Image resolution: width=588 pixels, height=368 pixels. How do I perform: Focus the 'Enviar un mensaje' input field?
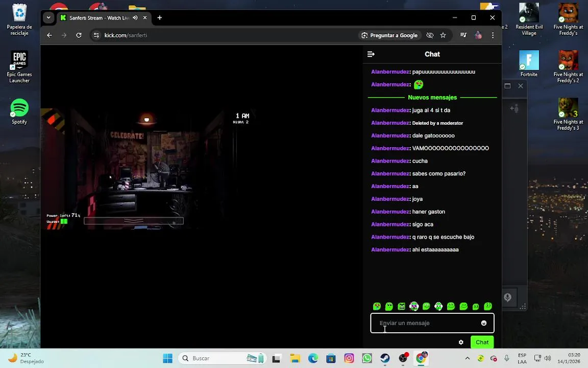pos(432,323)
